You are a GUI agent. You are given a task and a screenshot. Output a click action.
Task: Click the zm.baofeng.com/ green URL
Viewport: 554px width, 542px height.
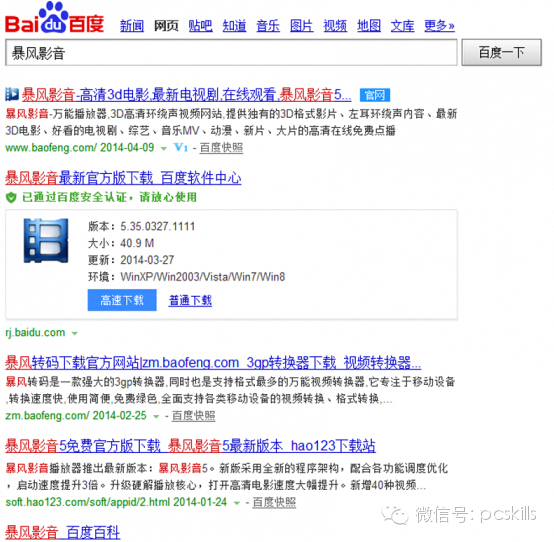47,416
